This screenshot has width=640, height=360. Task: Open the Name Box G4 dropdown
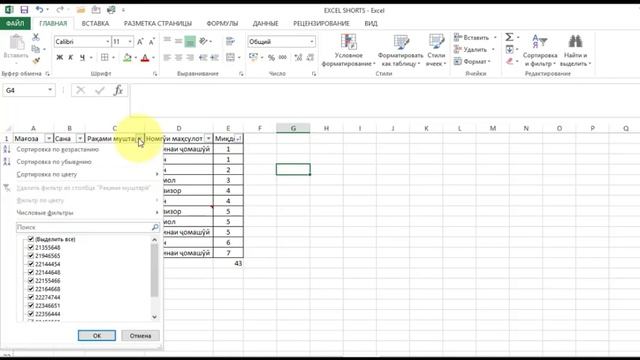[x=50, y=90]
